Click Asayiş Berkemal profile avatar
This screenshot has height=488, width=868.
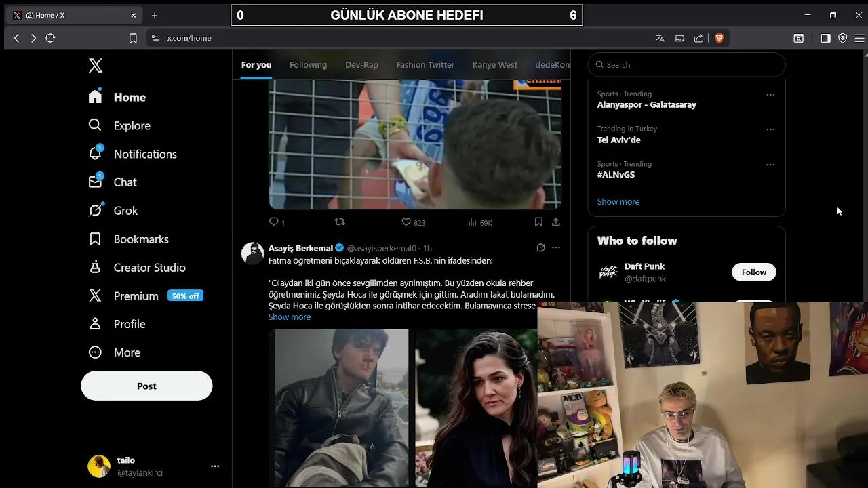[x=253, y=253]
